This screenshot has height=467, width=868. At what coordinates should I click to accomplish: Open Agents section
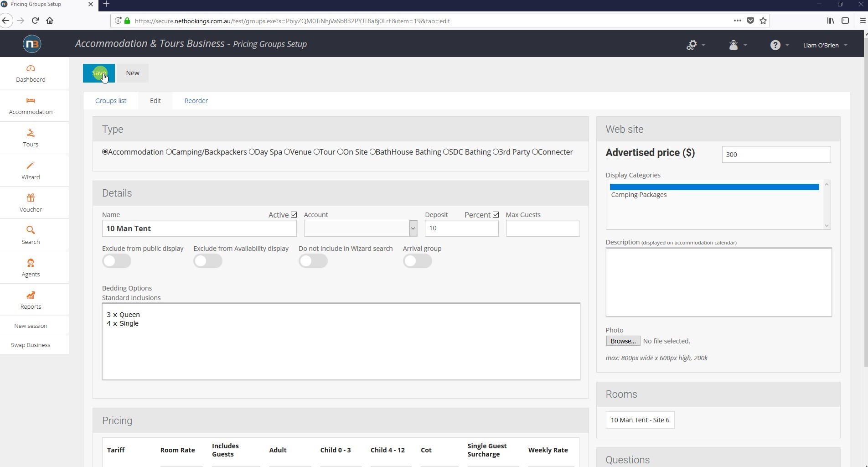click(31, 268)
